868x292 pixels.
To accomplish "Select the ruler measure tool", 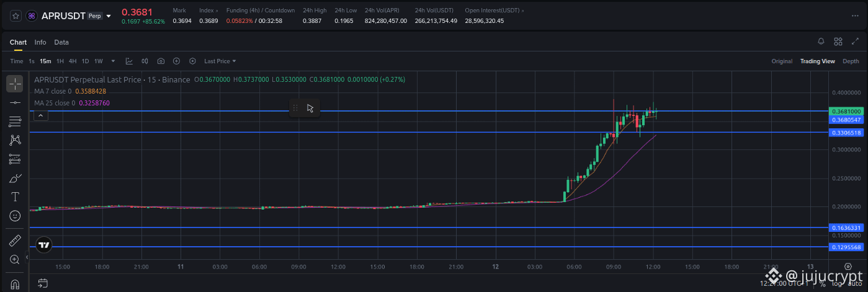I will (15, 241).
